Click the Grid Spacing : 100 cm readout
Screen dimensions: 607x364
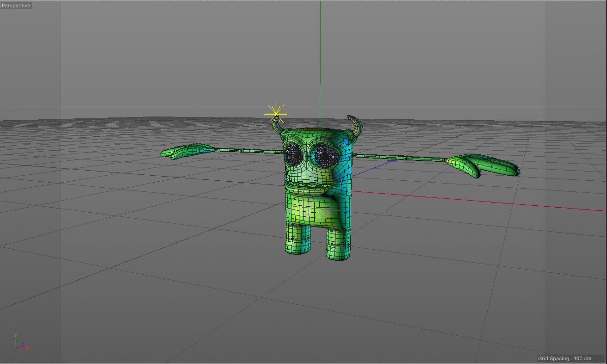pos(565,358)
